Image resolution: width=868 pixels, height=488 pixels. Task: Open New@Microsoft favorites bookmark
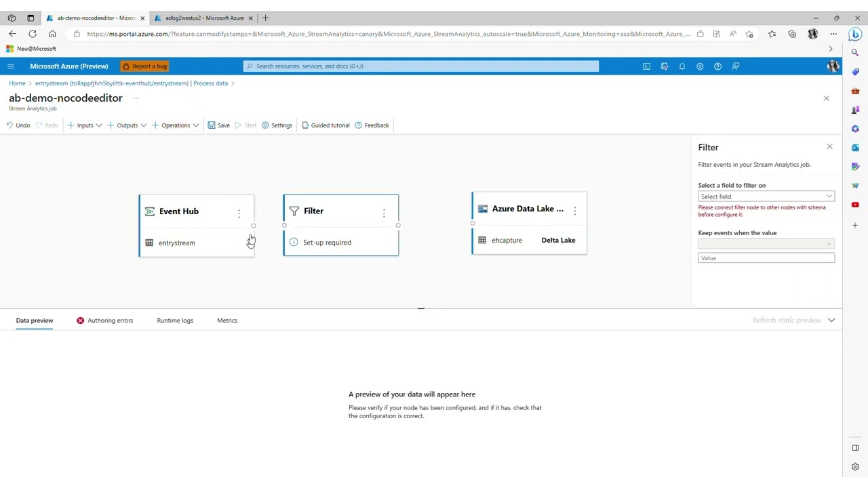[31, 49]
